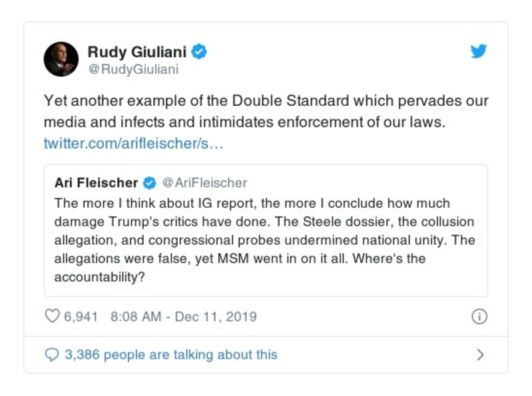Click the speech bubble reply icon
Screen dimensions: 532x396
52,355
